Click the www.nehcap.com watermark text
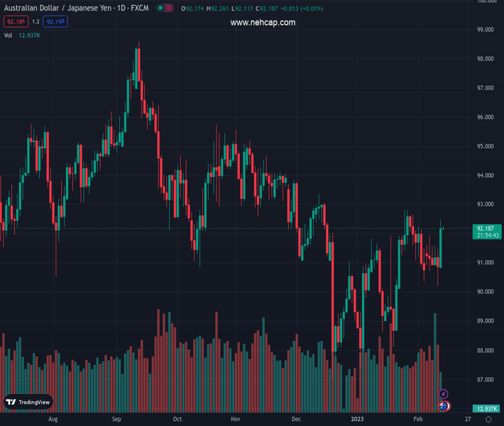Screen dimensions: 504x426 pyautogui.click(x=263, y=23)
